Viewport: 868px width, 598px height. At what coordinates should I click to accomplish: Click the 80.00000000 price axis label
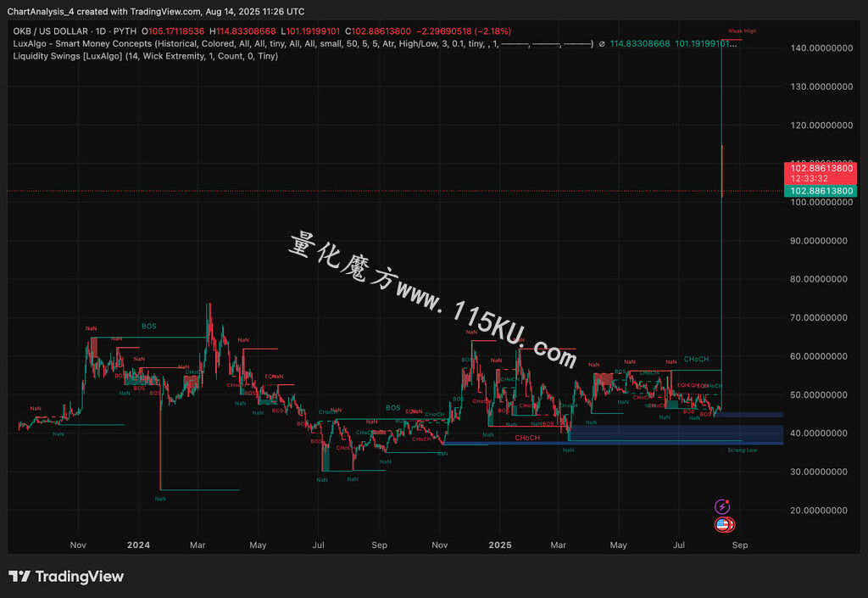click(819, 279)
